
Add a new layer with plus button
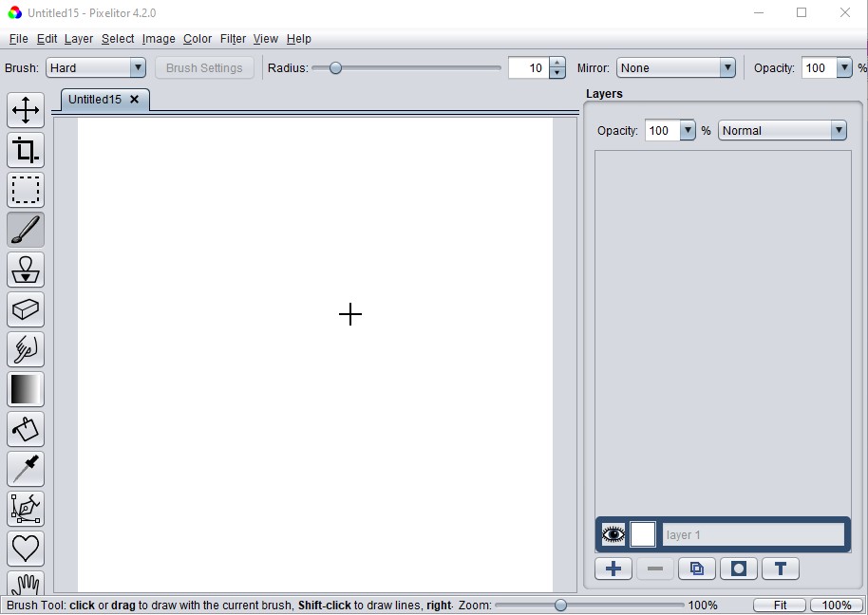click(x=613, y=568)
